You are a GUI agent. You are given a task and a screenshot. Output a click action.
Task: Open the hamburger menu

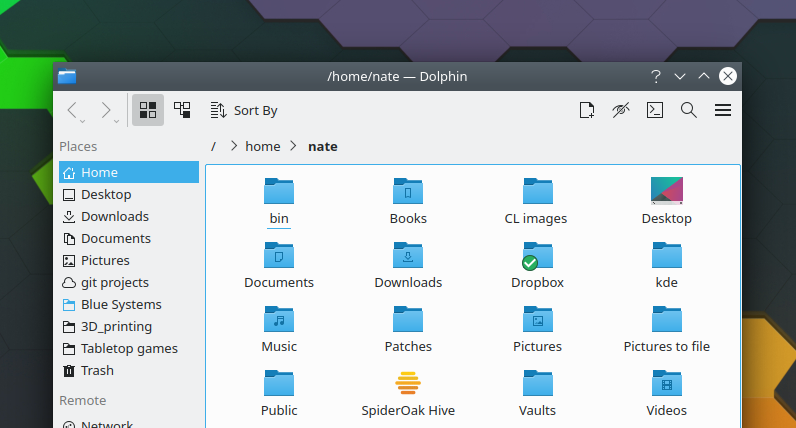[723, 110]
